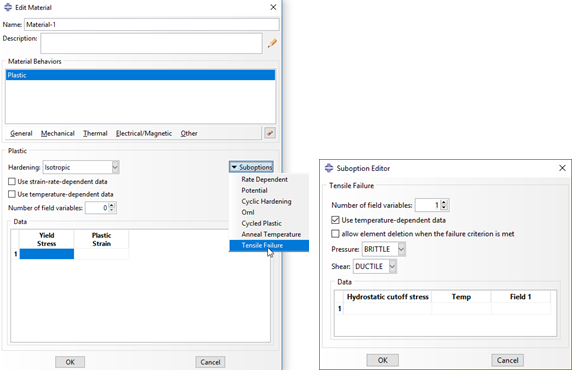This screenshot has height=370, width=572.
Task: Increase field variables count in Edit Material
Action: coord(112,205)
